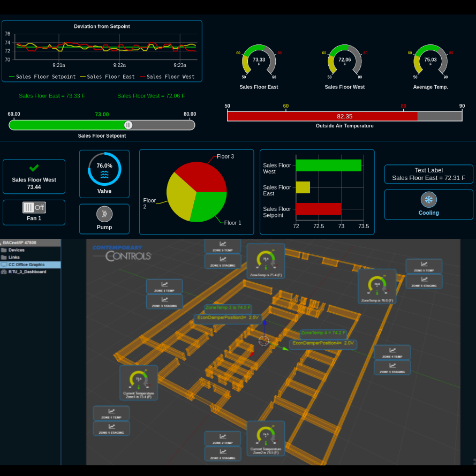Viewport: 476px width, 476px height.
Task: Click red Sales Floor Setpoint bar
Action: click(x=319, y=209)
